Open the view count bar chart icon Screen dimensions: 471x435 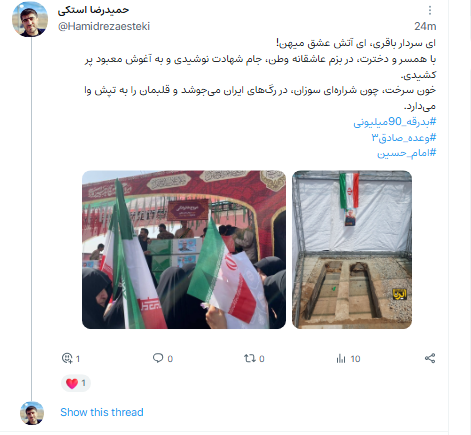coord(341,359)
